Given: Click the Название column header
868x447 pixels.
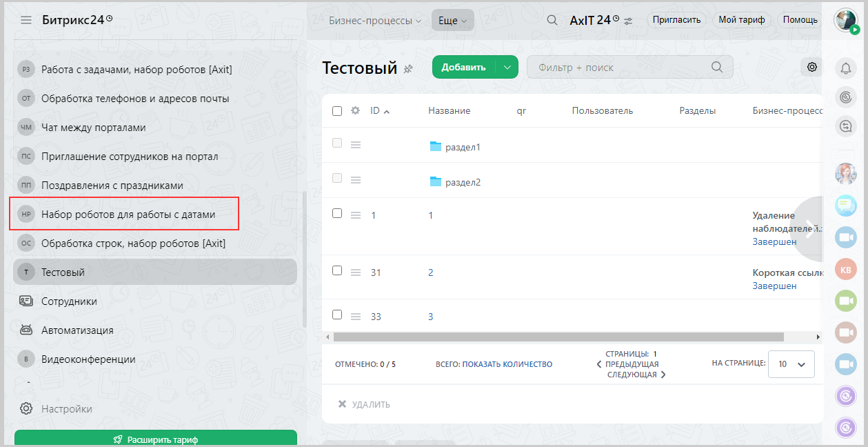Looking at the screenshot, I should (x=450, y=110).
